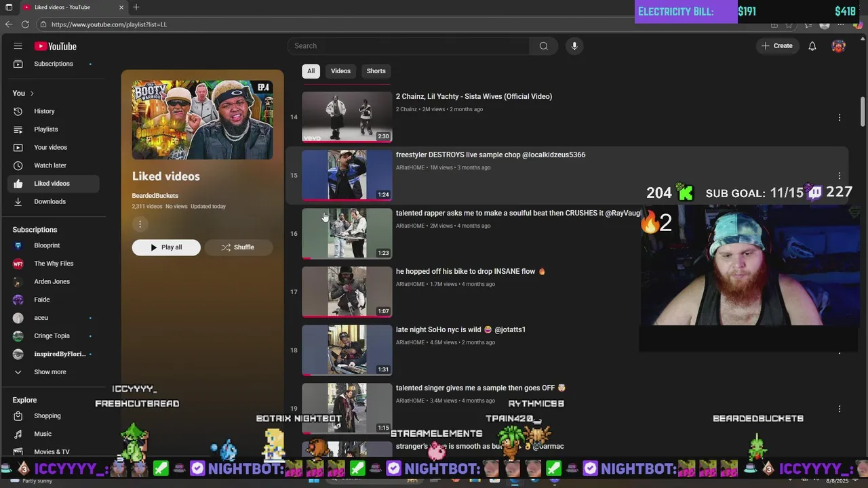
Task: Open Faide channel
Action: pyautogui.click(x=54, y=300)
